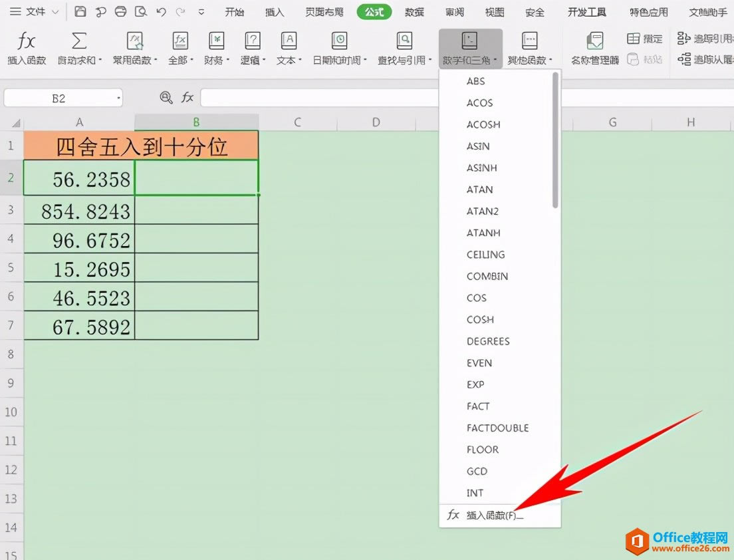Choose EVEN from the function list
The width and height of the screenshot is (734, 560).
pyautogui.click(x=479, y=363)
